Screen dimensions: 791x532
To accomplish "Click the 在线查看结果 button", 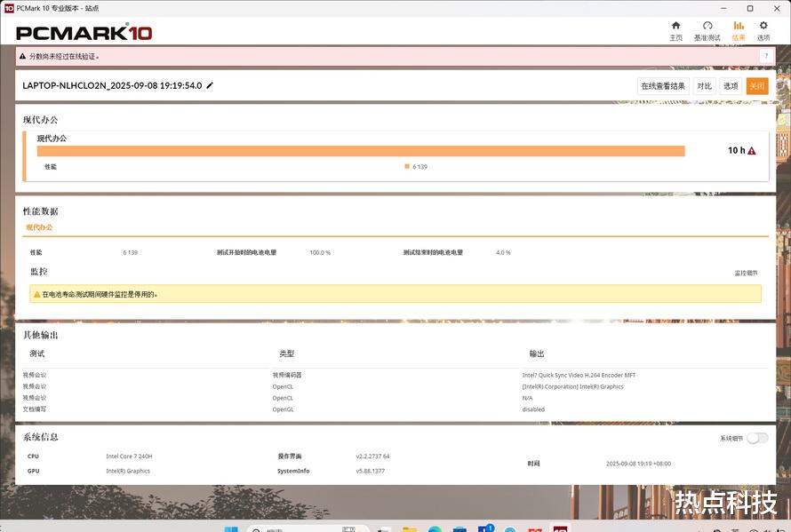I will (x=663, y=86).
